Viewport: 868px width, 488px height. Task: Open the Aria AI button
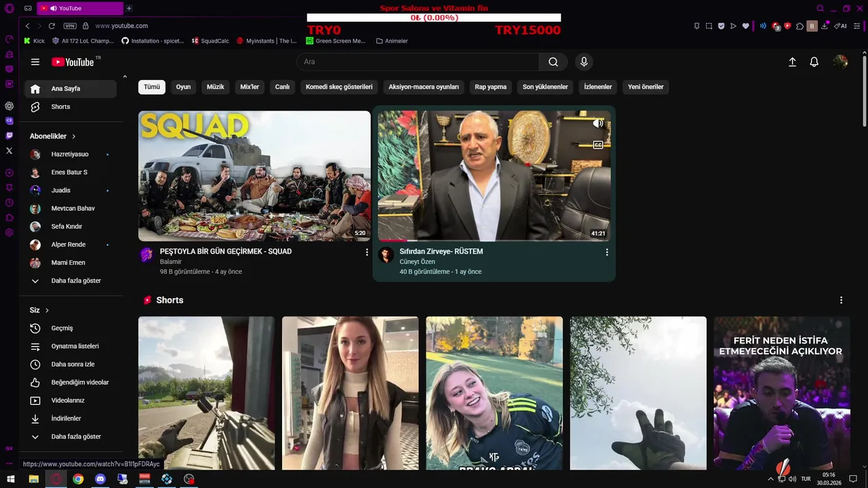pyautogui.click(x=841, y=26)
